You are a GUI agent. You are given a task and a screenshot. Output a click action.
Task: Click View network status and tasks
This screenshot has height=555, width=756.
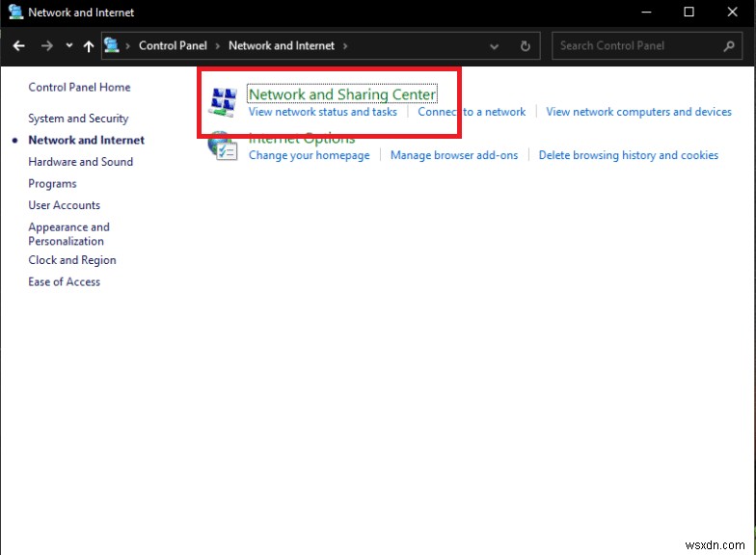[x=322, y=112]
